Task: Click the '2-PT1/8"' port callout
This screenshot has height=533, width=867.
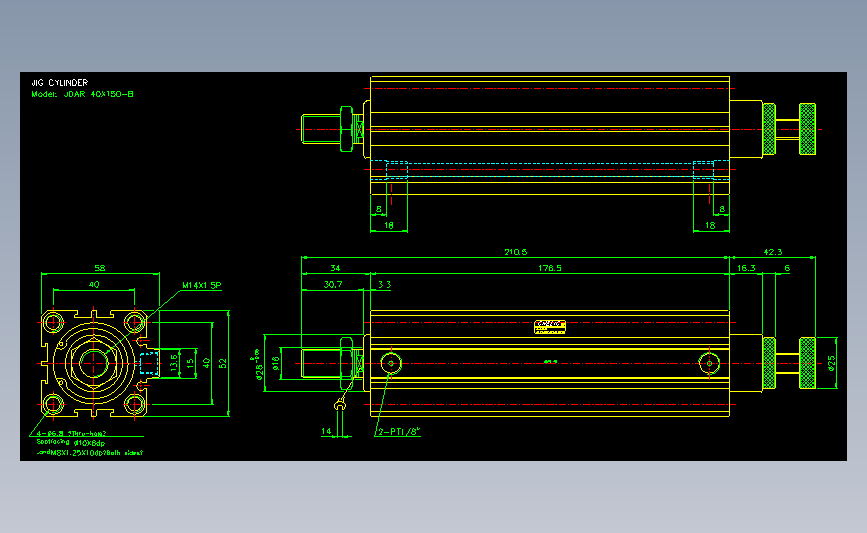Action: pos(399,431)
